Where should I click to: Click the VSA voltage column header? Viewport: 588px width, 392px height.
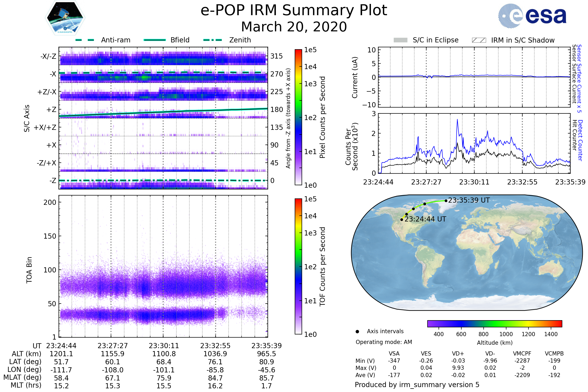tap(394, 354)
